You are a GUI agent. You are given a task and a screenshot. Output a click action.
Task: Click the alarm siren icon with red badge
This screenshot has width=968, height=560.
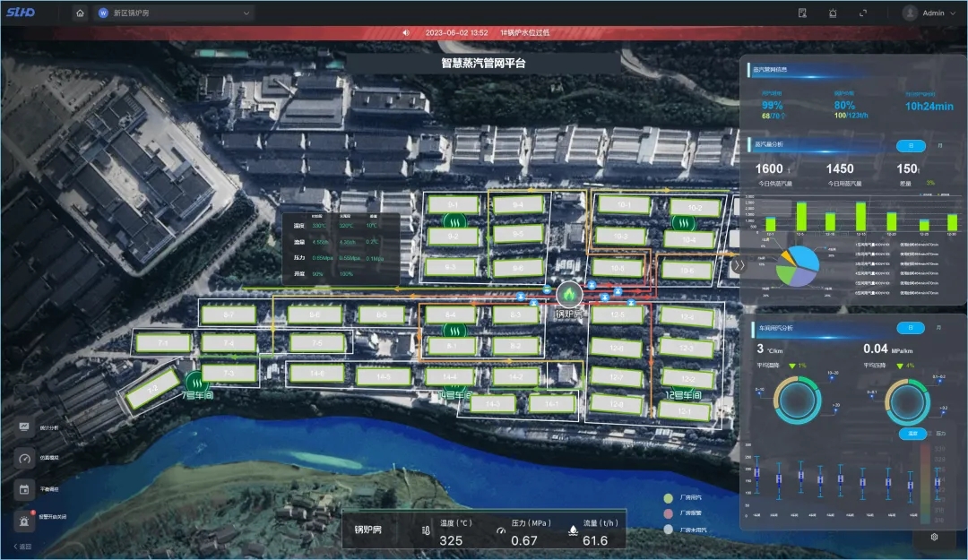23,519
